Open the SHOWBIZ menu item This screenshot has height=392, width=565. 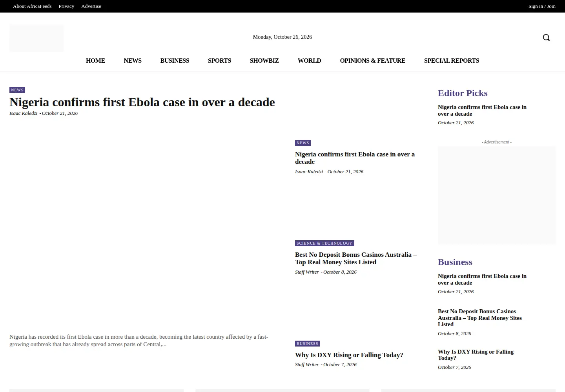(x=264, y=61)
